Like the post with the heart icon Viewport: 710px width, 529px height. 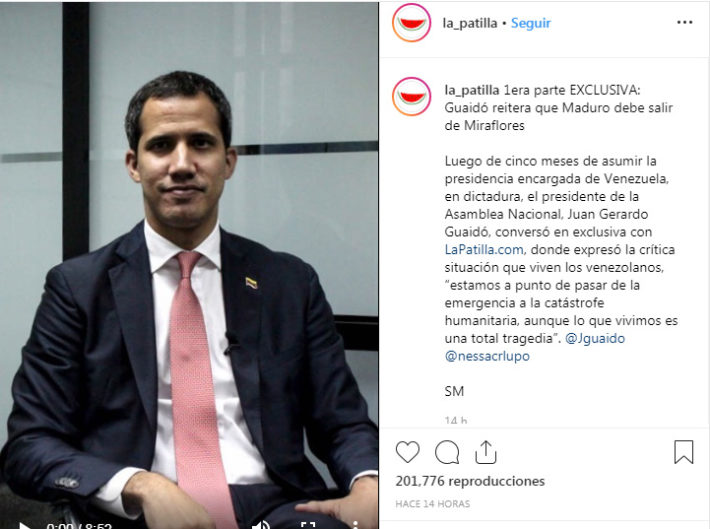coord(408,452)
